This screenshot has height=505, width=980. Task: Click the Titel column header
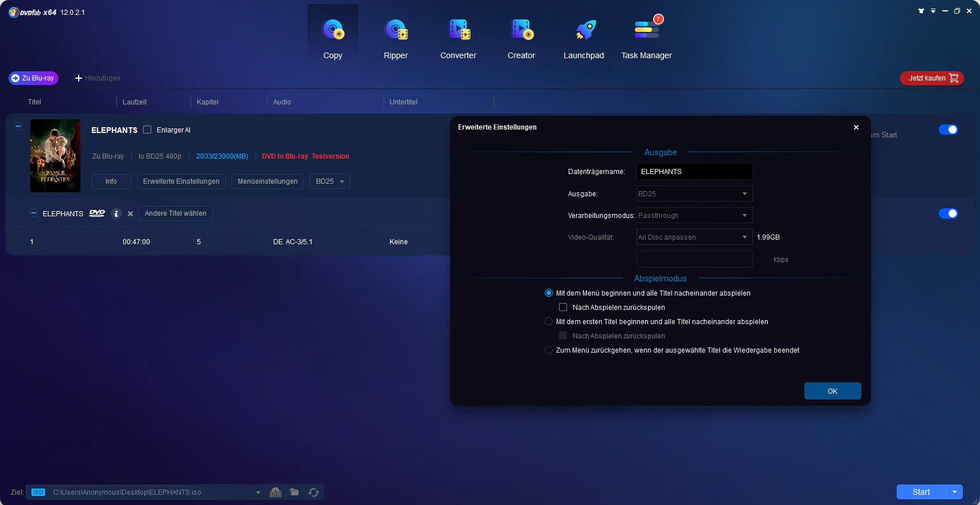point(34,102)
